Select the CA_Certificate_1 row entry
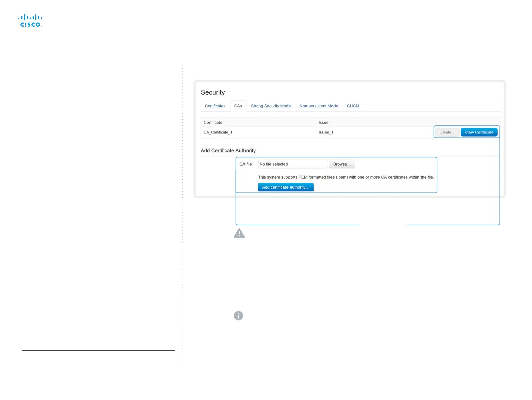 click(218, 132)
